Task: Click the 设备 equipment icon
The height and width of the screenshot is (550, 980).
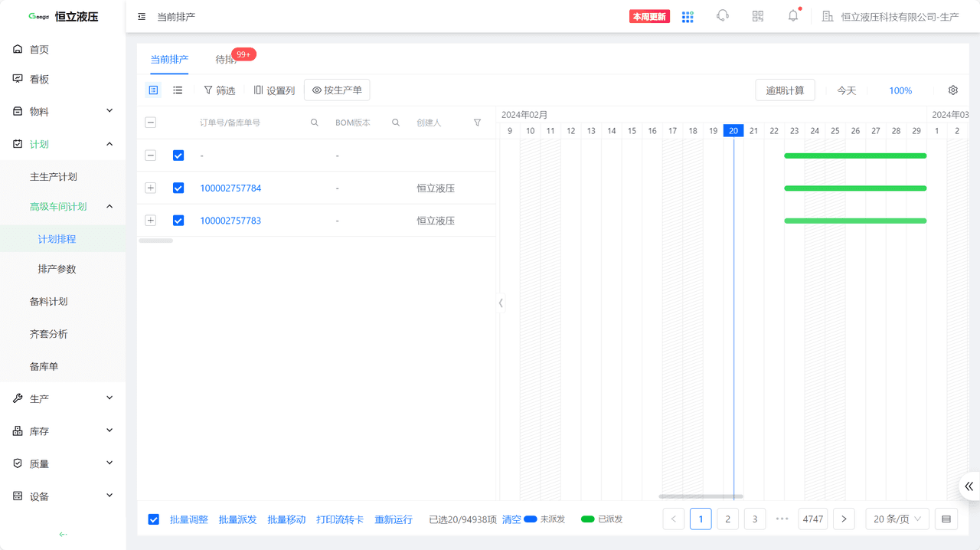Action: click(18, 496)
